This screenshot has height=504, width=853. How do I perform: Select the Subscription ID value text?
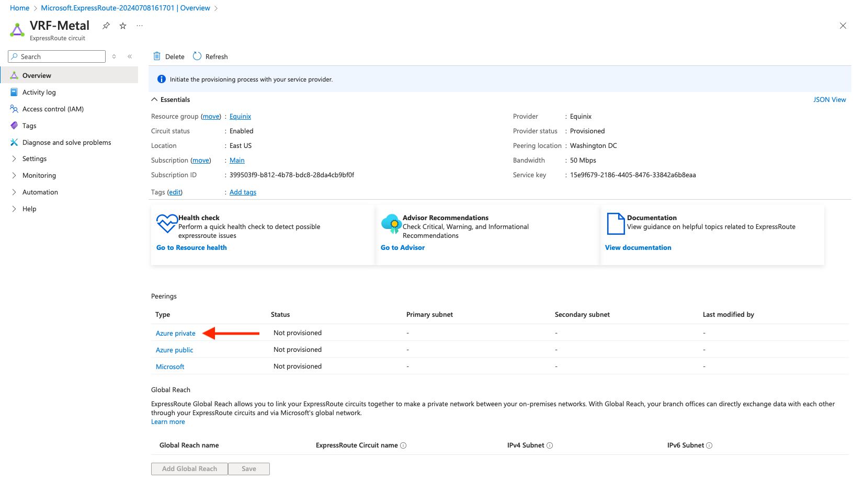click(x=292, y=175)
